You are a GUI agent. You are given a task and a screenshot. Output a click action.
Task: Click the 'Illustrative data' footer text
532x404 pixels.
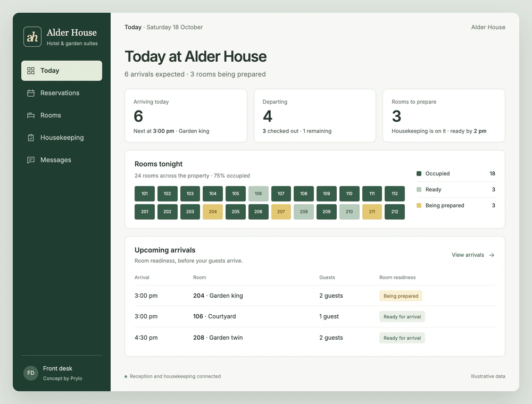click(488, 376)
